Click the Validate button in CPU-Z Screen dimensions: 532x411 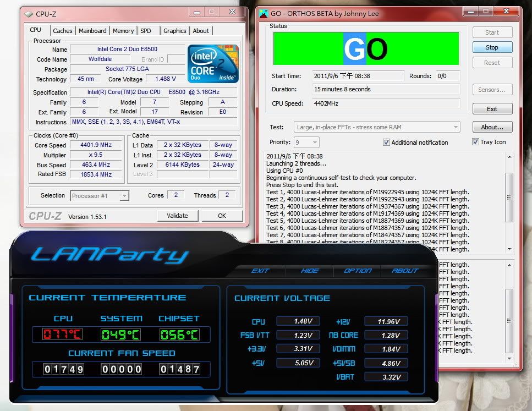point(178,216)
